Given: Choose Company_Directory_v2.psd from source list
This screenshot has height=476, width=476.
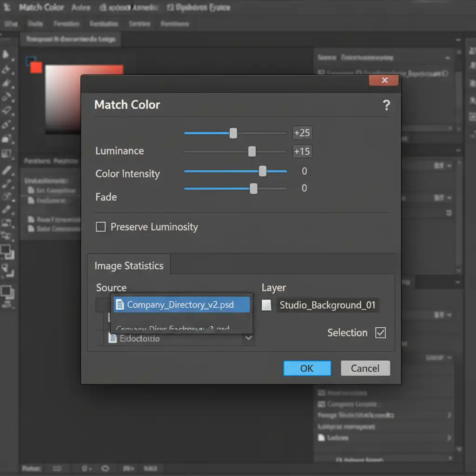Looking at the screenshot, I should coord(180,305).
